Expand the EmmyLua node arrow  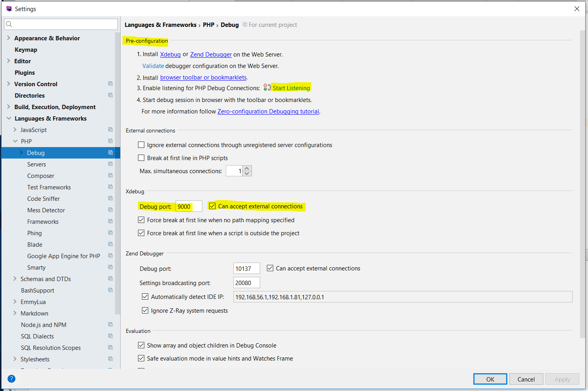click(15, 302)
